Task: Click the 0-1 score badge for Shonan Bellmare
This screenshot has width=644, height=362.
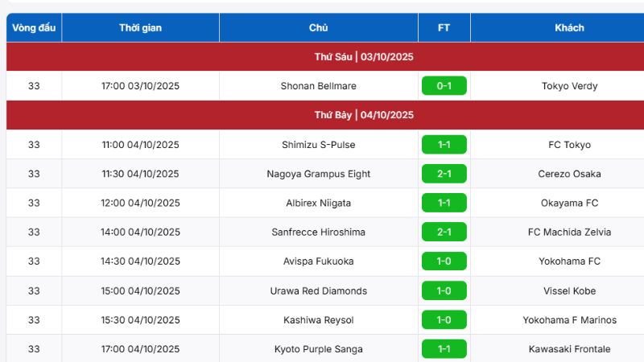Action: click(x=444, y=86)
